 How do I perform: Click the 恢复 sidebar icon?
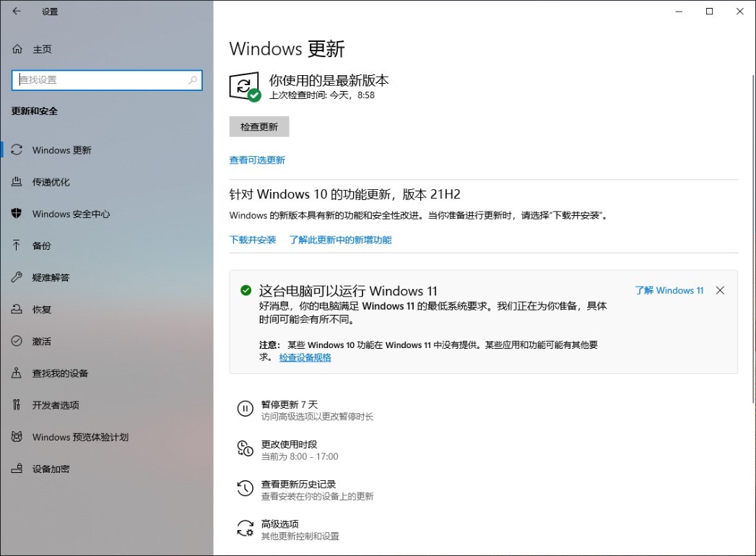click(x=17, y=309)
